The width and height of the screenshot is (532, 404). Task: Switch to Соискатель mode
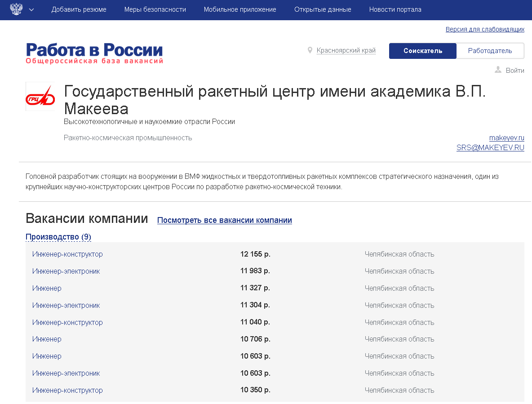click(x=422, y=51)
